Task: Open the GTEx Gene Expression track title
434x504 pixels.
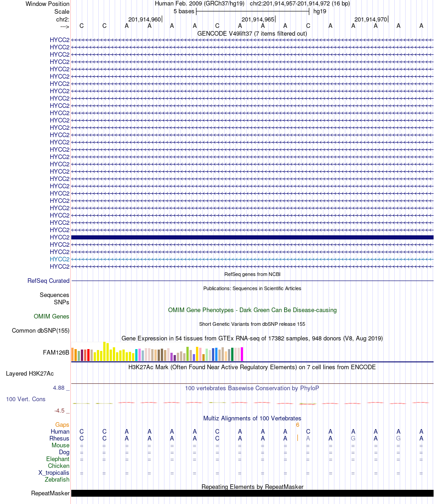Action: 252,338
